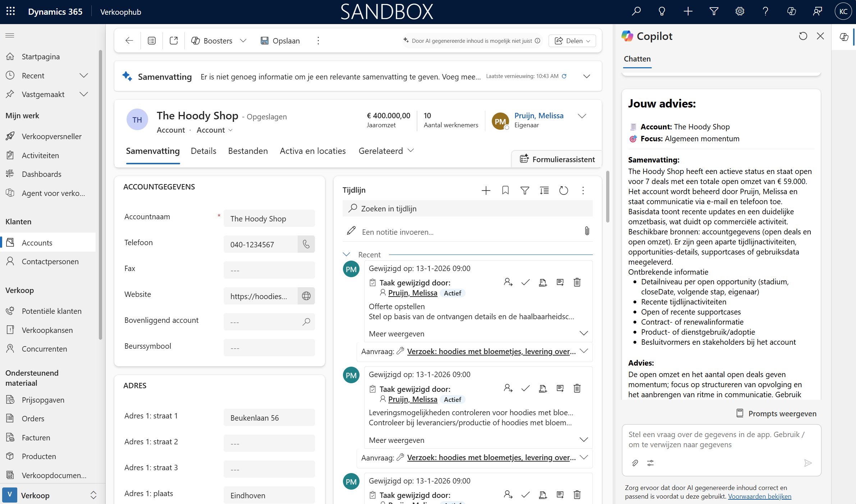Attach file using paperclip in Copilot chat
This screenshot has height=504, width=856.
pyautogui.click(x=635, y=463)
